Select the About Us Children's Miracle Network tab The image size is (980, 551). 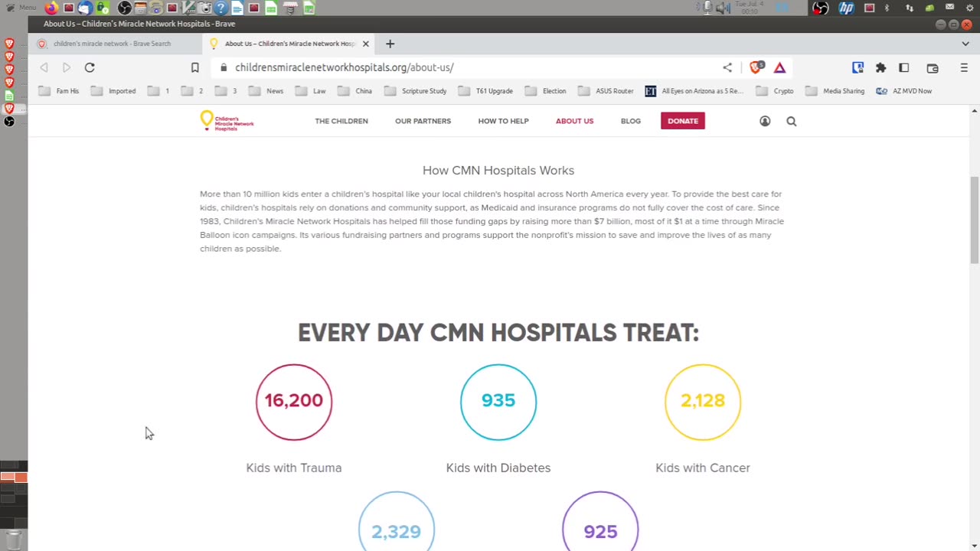coord(287,44)
